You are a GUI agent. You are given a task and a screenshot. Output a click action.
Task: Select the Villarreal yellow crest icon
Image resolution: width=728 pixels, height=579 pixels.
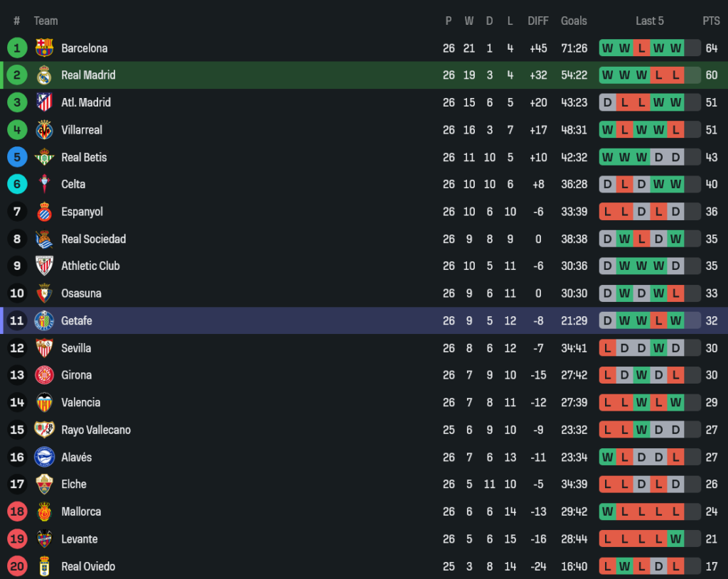tap(44, 130)
